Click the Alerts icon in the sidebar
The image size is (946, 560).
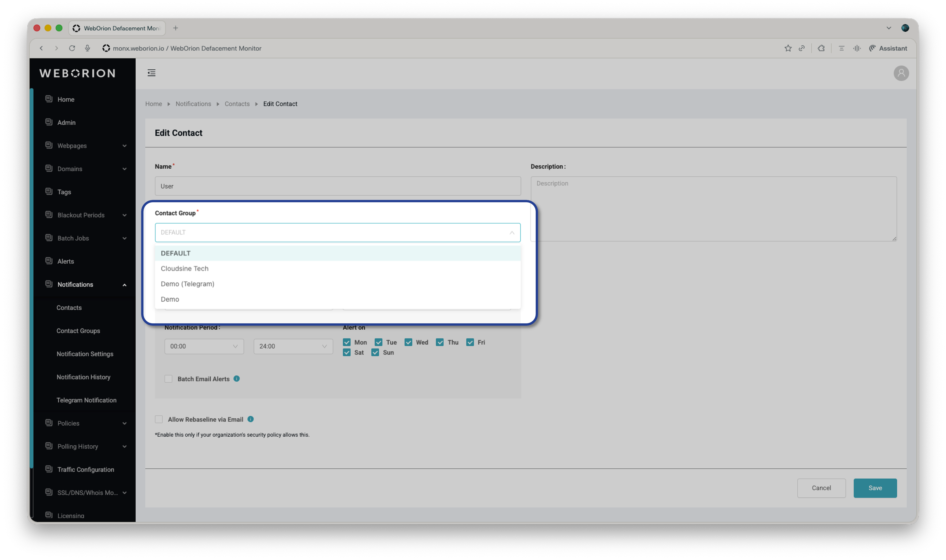49,261
